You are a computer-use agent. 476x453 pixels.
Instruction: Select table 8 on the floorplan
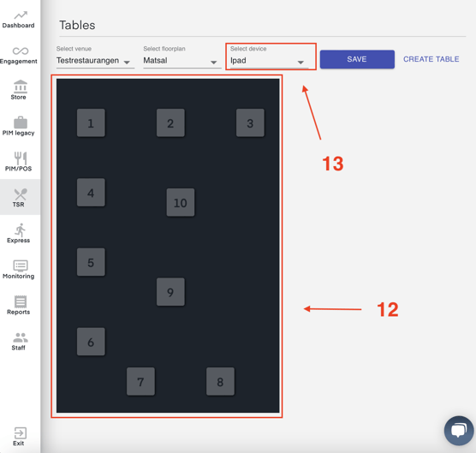pos(220,382)
